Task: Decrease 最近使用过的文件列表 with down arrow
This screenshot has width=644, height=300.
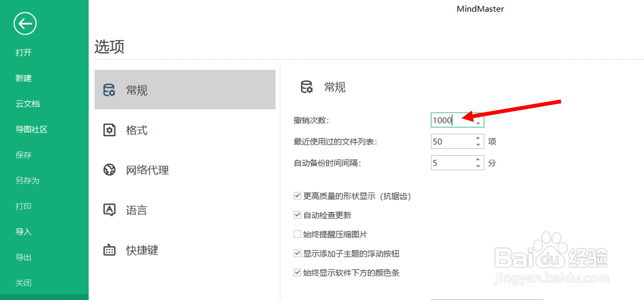Action: (x=479, y=145)
